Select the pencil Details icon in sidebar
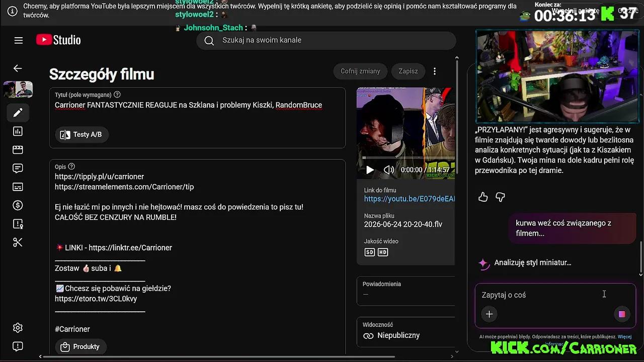Image resolution: width=644 pixels, height=362 pixels. 18,113
